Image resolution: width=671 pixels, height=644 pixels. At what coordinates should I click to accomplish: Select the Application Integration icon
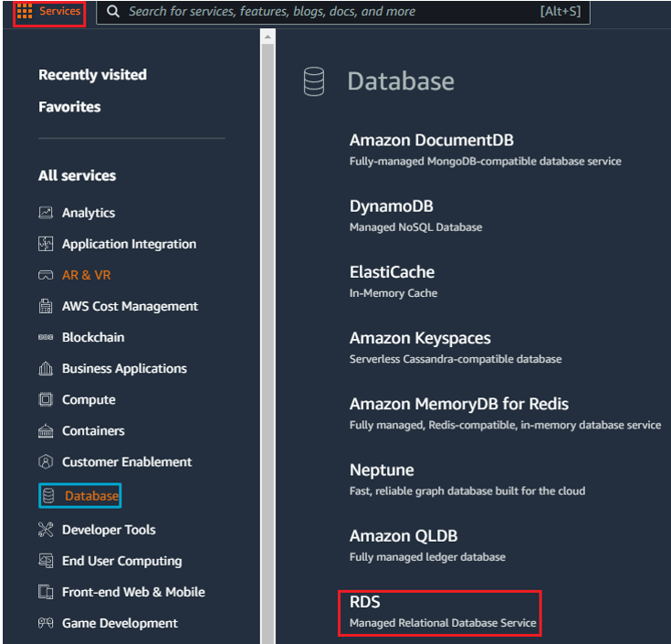coord(46,244)
